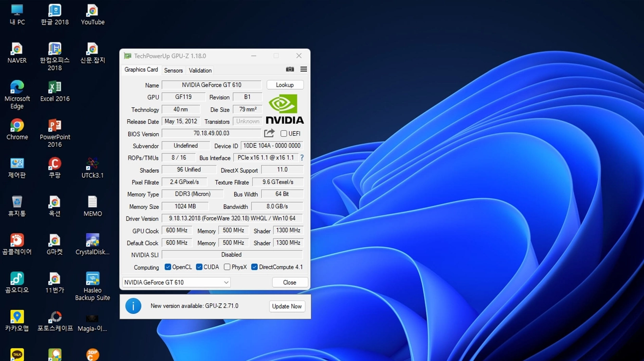
Task: Toggle the OpenCL checkbox
Action: pyautogui.click(x=168, y=267)
